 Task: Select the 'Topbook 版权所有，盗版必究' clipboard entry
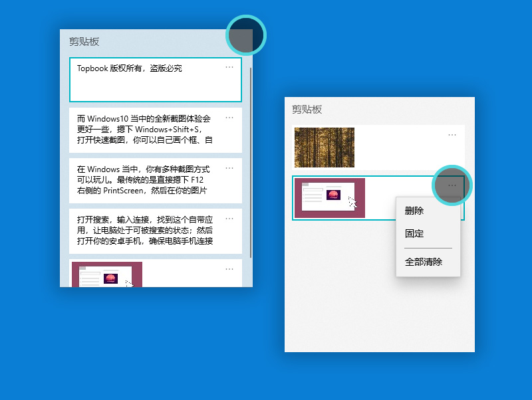point(156,80)
